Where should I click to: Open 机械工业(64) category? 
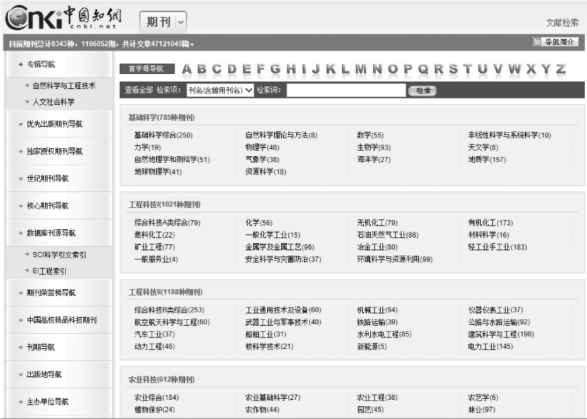pos(377,310)
